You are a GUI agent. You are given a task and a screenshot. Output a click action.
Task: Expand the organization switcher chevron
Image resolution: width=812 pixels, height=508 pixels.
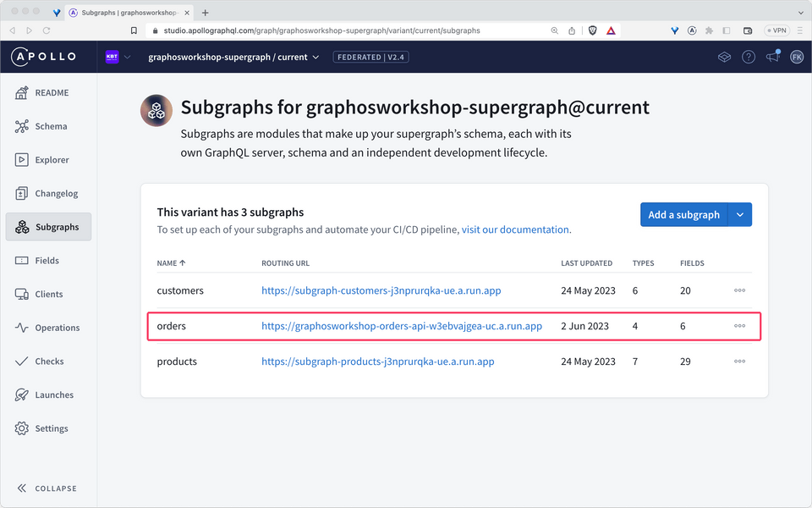point(128,57)
